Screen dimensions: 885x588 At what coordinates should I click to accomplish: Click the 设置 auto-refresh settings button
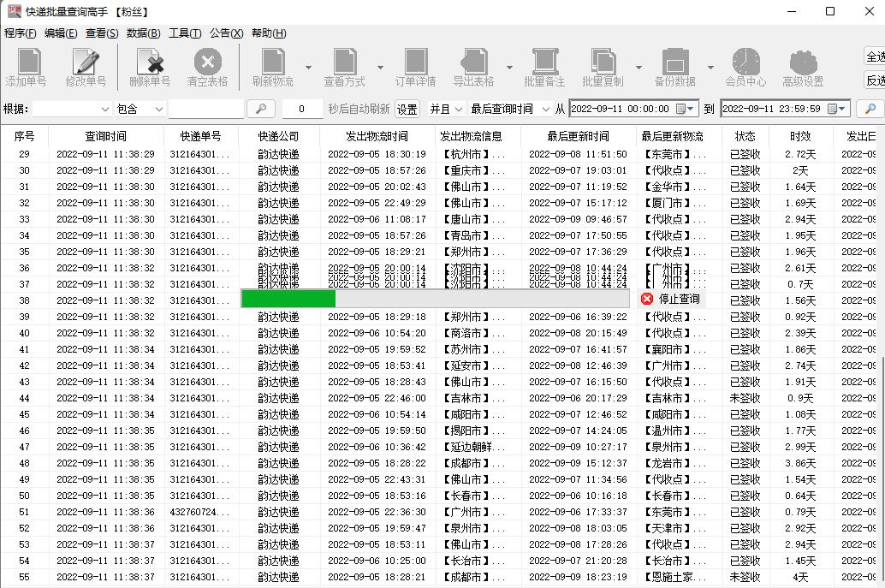point(407,109)
